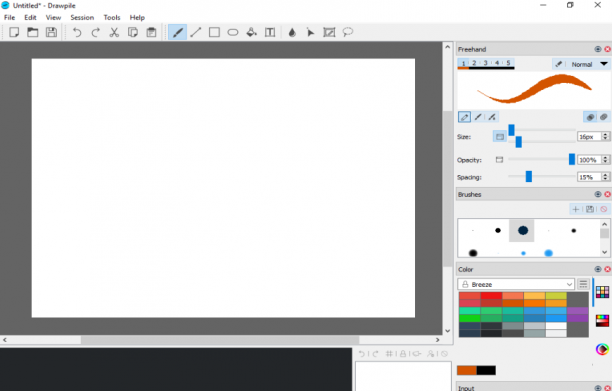The width and height of the screenshot is (612, 391).
Task: Switch to brush slot 5
Action: coord(508,63)
